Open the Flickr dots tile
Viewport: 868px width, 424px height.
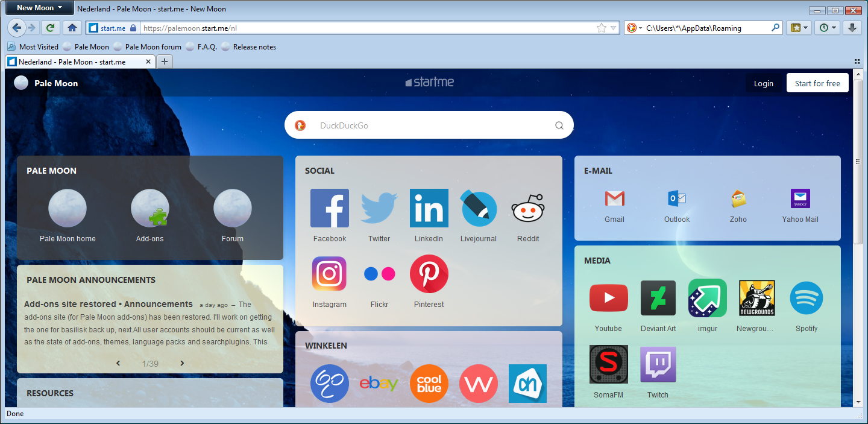pyautogui.click(x=379, y=274)
